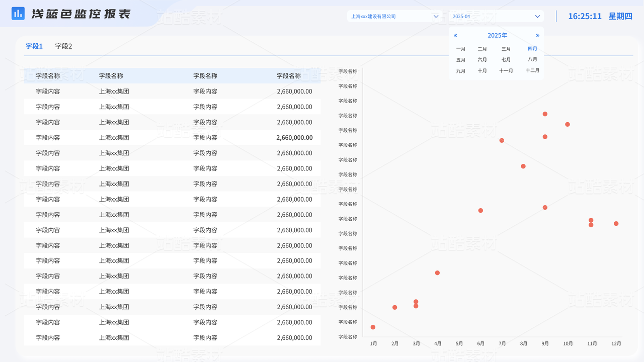The width and height of the screenshot is (644, 362).
Task: Click the 9月 x-axis label
Action: 545,344
